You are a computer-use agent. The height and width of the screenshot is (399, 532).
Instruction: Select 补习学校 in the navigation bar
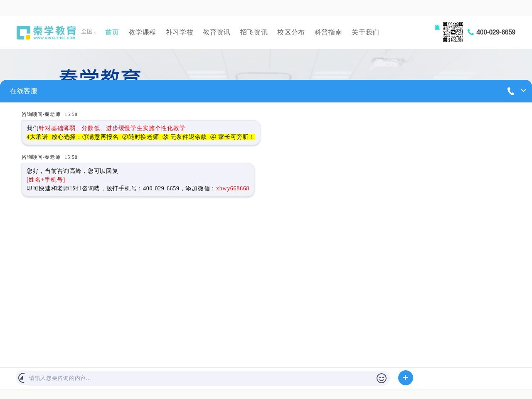click(x=179, y=32)
